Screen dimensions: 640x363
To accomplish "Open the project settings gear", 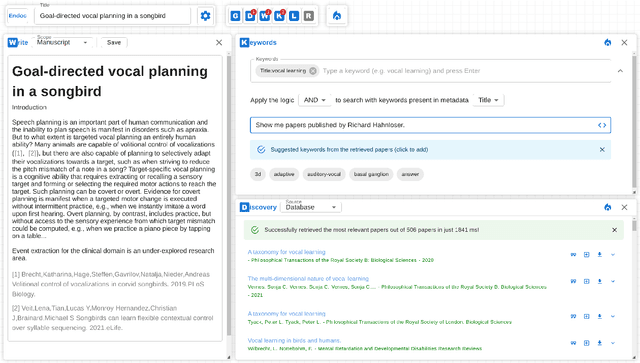I will [205, 16].
